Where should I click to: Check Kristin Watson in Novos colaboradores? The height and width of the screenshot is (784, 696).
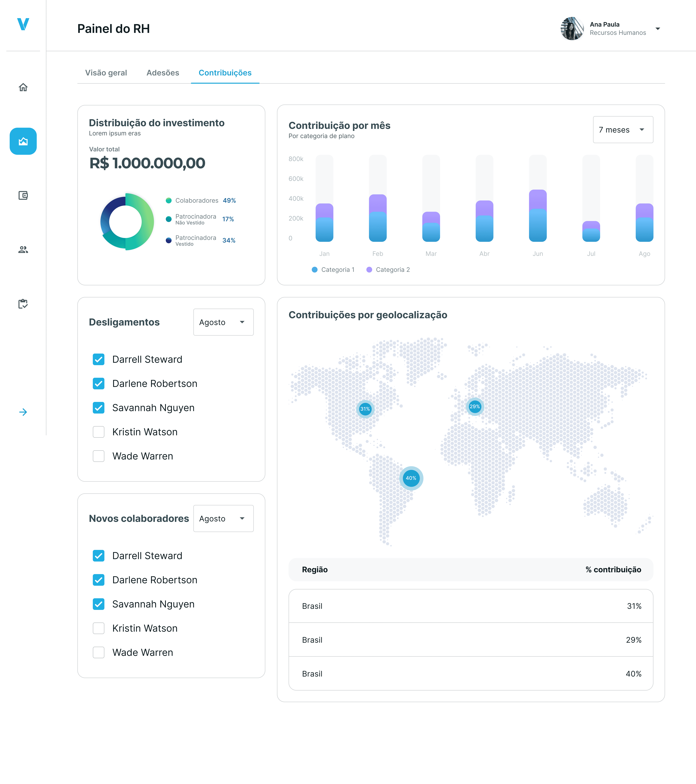click(x=98, y=628)
